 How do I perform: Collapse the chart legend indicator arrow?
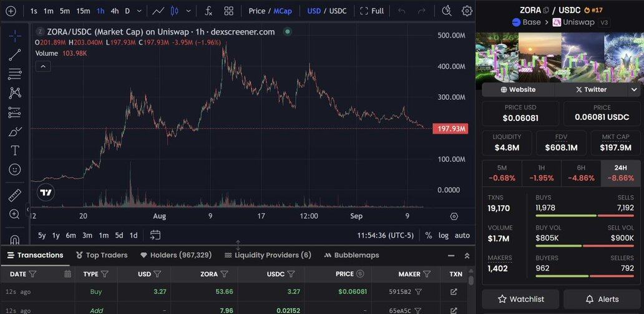click(x=43, y=66)
